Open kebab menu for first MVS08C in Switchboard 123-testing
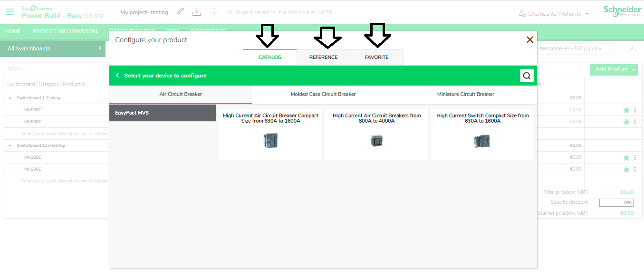 tap(635, 158)
